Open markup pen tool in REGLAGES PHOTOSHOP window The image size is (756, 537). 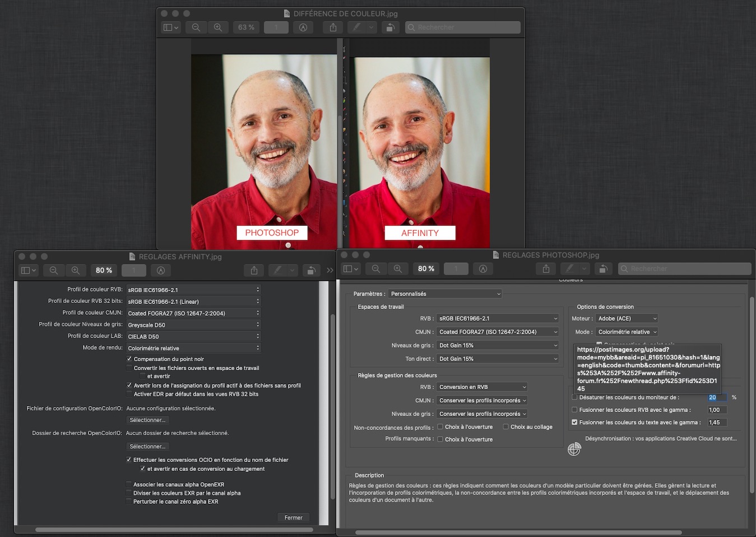(x=569, y=269)
